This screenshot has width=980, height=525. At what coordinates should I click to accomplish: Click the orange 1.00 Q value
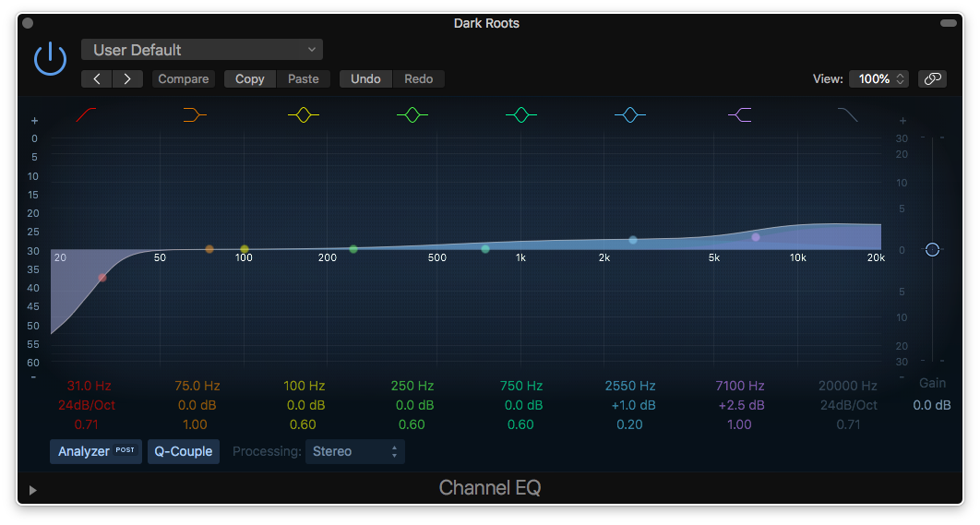click(195, 424)
